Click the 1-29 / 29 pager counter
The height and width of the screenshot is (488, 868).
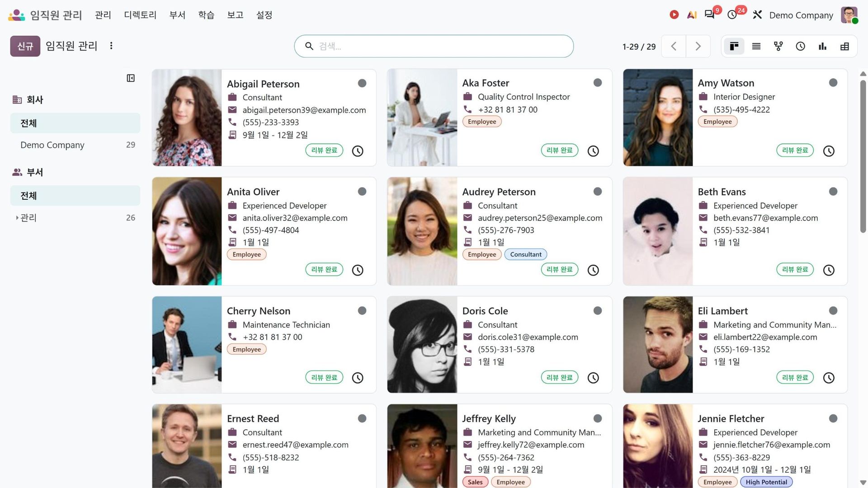(639, 47)
